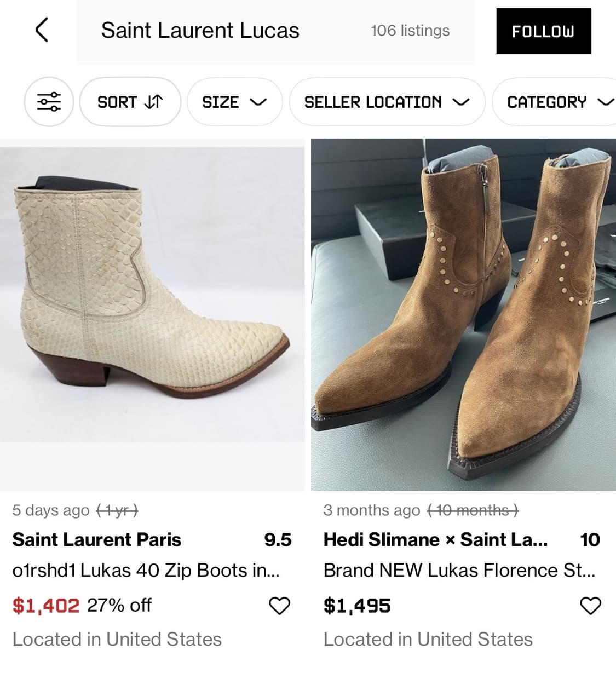
Task: Tap the back arrow icon
Action: click(x=42, y=30)
